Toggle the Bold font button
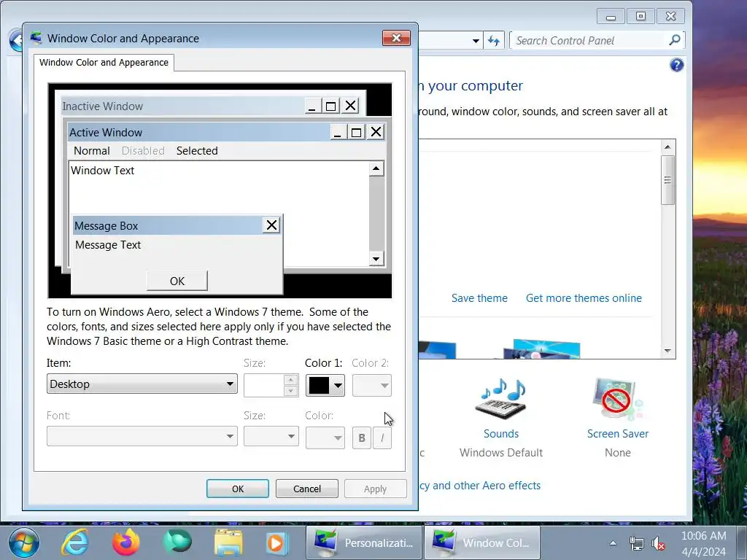Screen dimensions: 747x560 pyautogui.click(x=362, y=437)
